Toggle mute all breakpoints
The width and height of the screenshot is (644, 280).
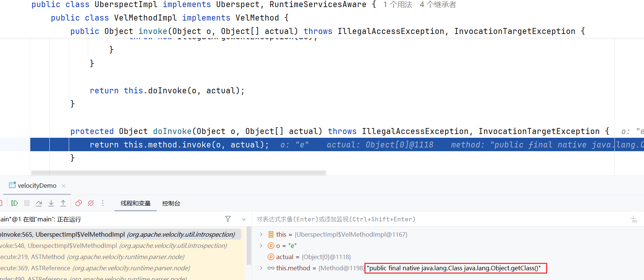(x=91, y=203)
